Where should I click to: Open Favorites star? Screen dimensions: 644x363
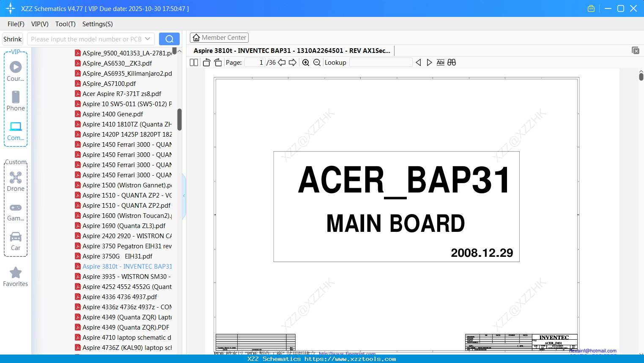[16, 277]
